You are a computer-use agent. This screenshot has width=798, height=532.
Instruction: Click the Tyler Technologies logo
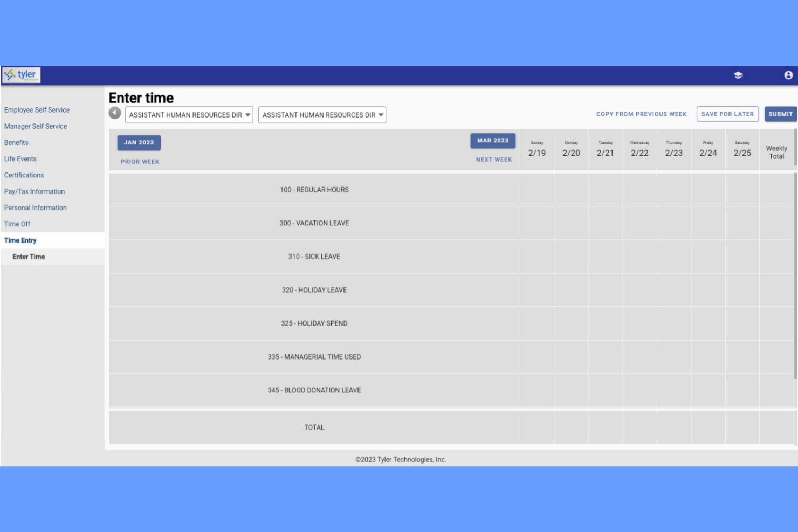[22, 74]
